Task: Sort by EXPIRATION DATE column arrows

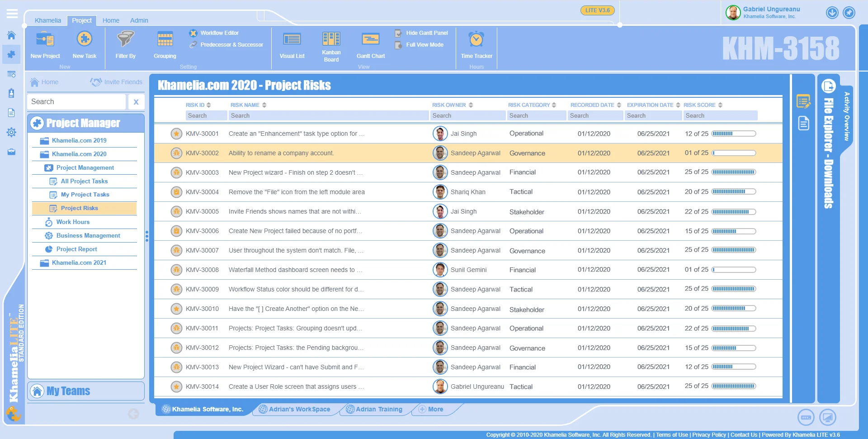Action: 678,105
